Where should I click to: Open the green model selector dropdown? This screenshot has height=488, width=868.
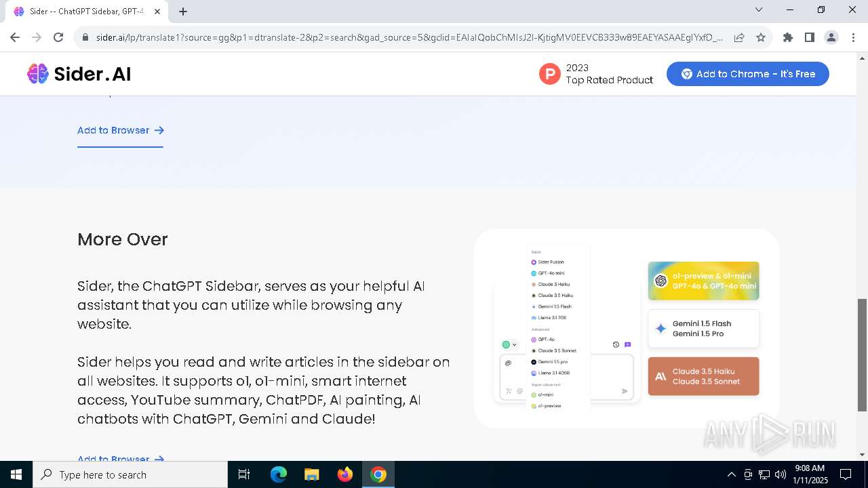pos(509,344)
